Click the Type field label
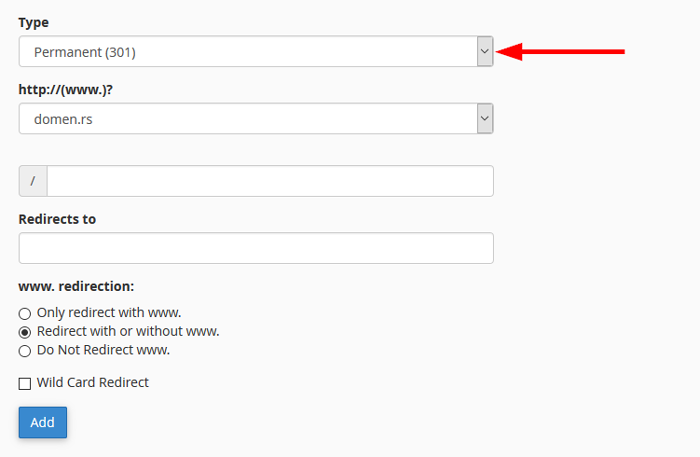 [33, 22]
